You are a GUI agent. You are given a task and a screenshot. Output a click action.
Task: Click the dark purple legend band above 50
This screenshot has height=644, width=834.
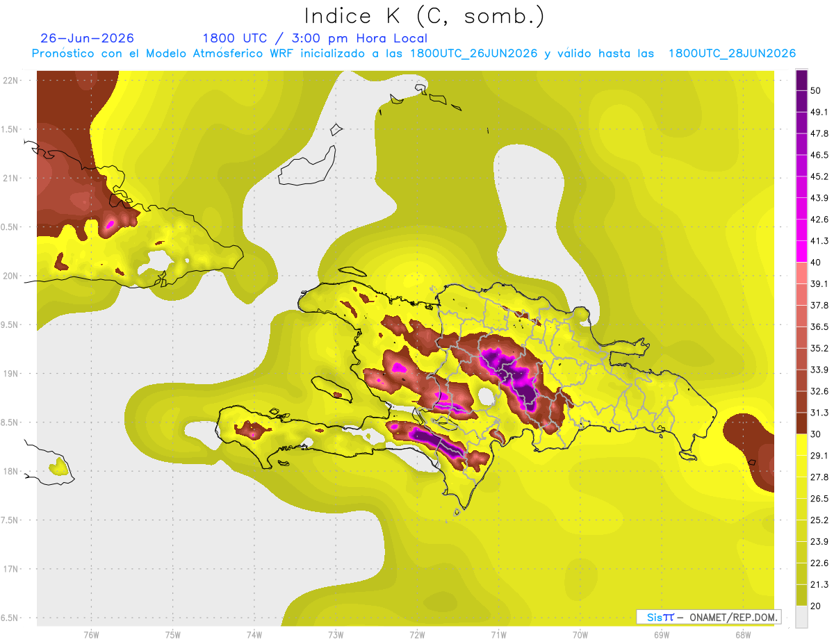click(801, 80)
